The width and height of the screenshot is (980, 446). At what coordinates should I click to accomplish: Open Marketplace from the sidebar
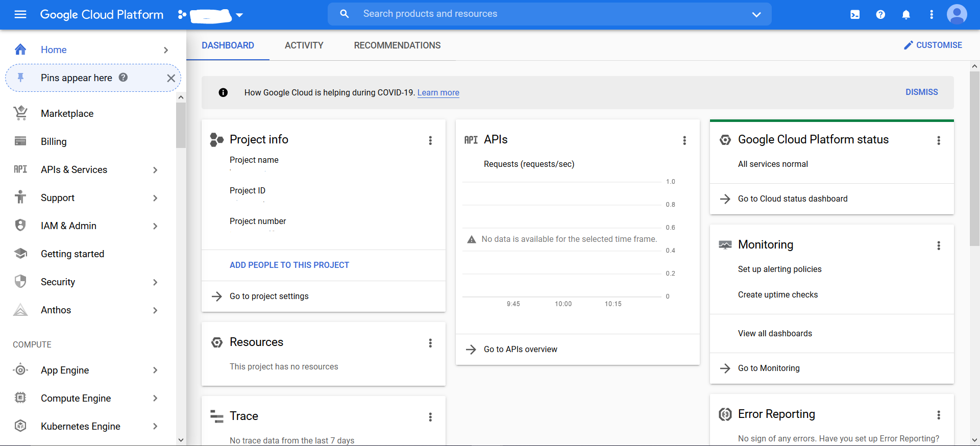67,113
